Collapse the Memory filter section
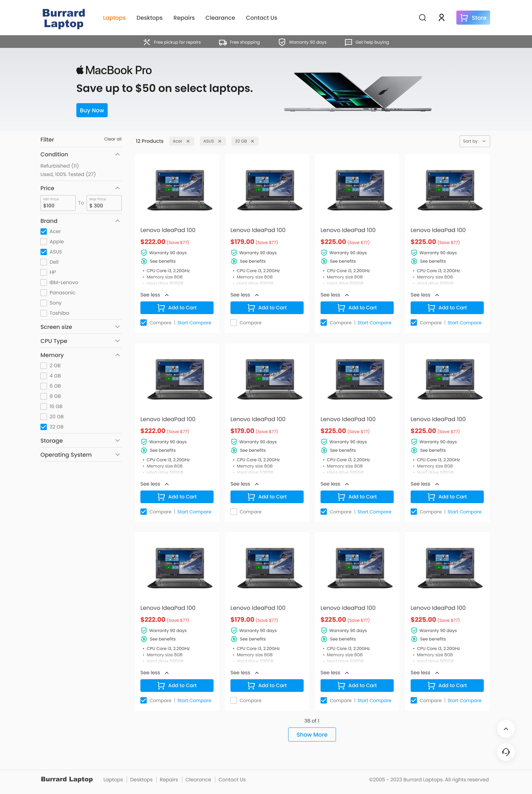Screen dimensions: 532x794 117,355
